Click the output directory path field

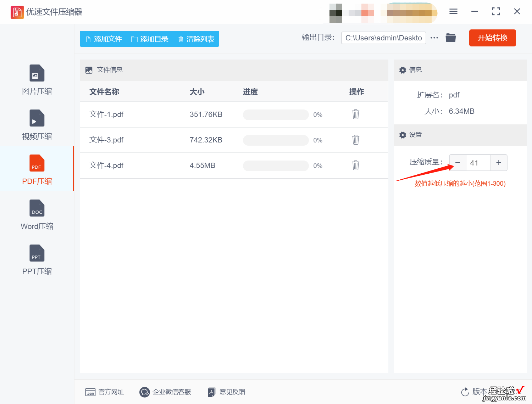[383, 38]
